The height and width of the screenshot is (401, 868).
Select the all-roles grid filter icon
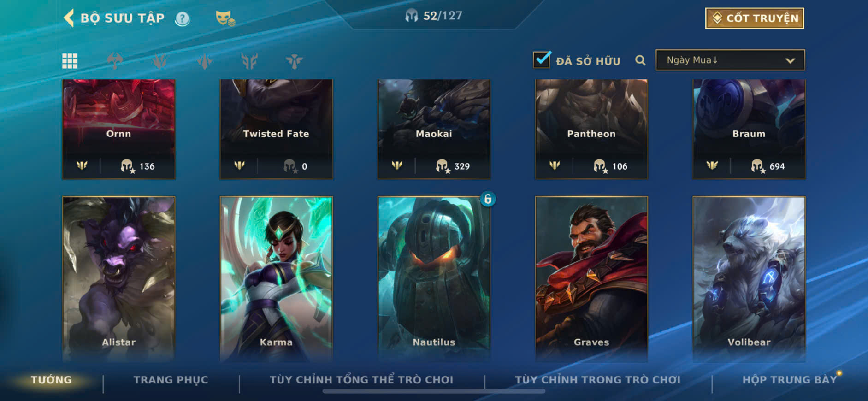[x=70, y=60]
